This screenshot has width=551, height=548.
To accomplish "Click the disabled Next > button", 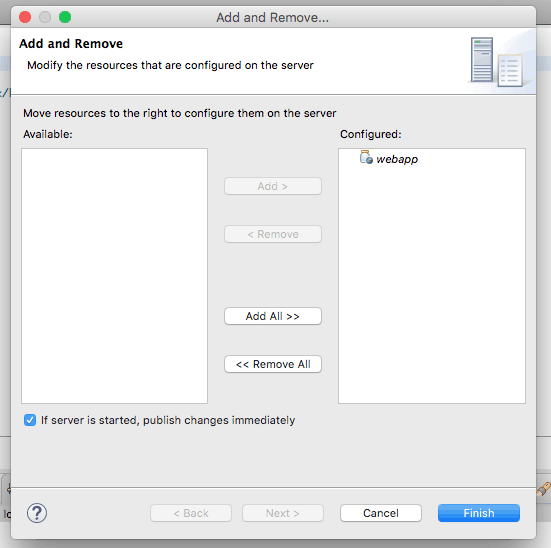I will 283,513.
